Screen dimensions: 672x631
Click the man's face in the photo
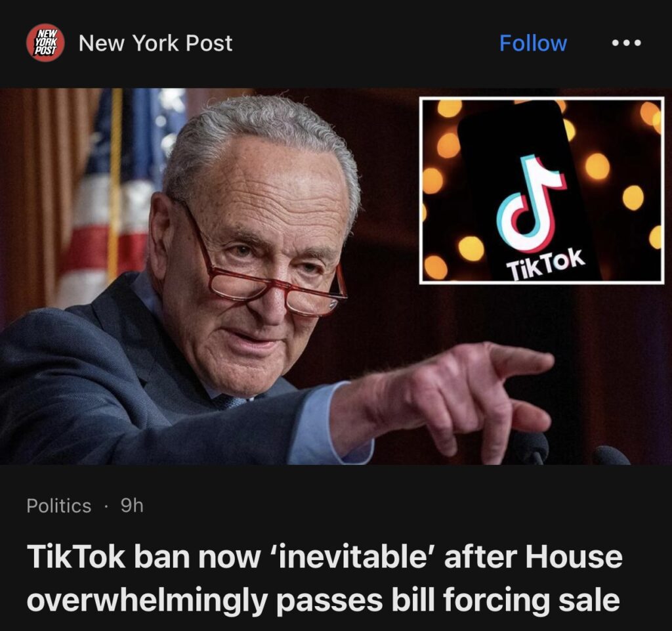(257, 266)
